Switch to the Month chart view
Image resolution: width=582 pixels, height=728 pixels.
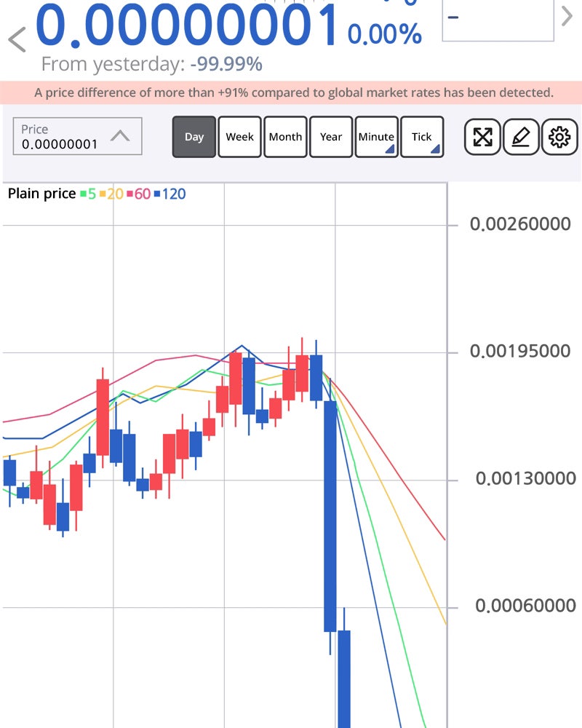[x=285, y=137]
